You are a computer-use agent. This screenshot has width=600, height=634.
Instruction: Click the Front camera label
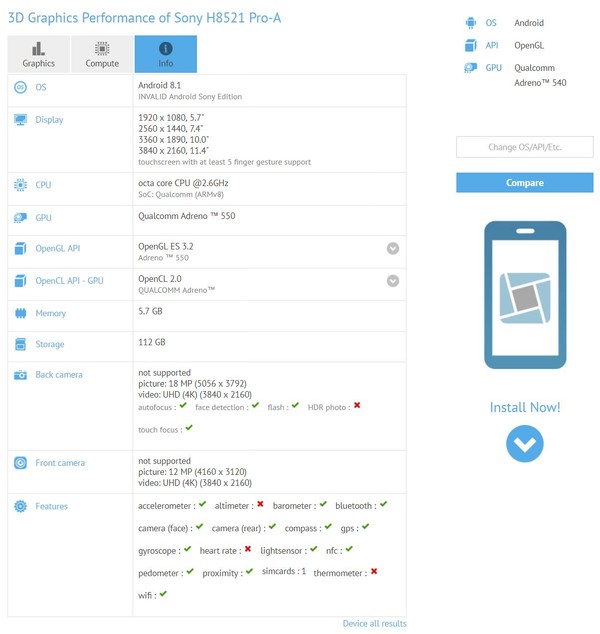click(x=60, y=463)
